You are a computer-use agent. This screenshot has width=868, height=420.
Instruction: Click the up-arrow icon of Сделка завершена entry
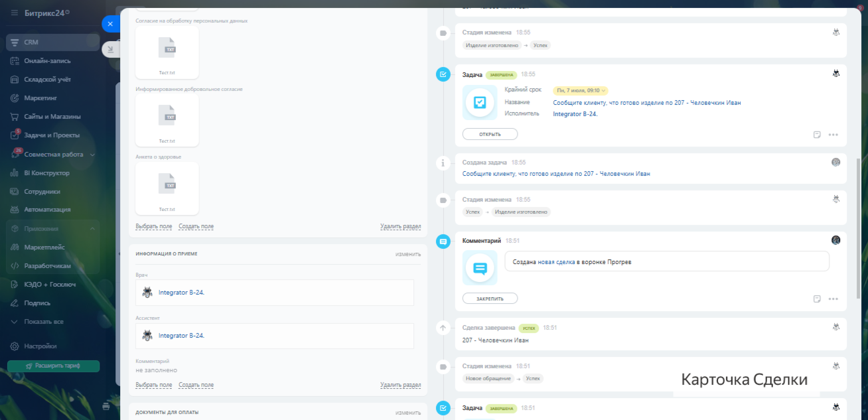point(443,328)
